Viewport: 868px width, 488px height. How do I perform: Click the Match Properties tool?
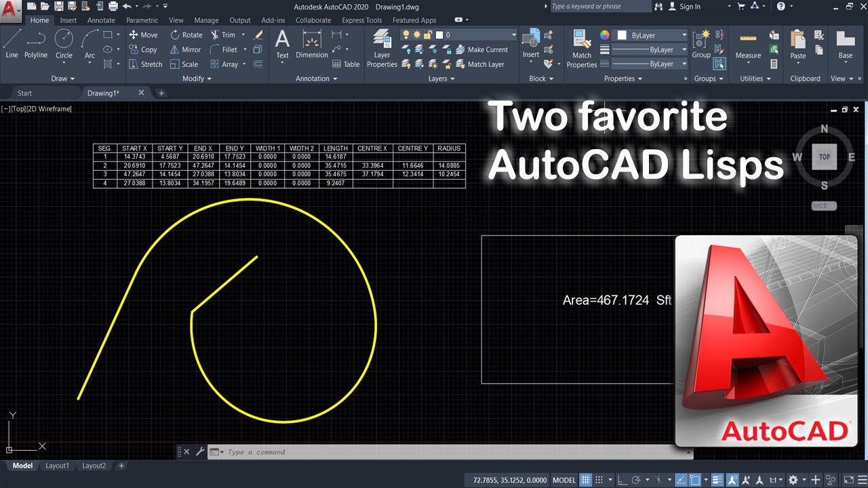[x=582, y=49]
